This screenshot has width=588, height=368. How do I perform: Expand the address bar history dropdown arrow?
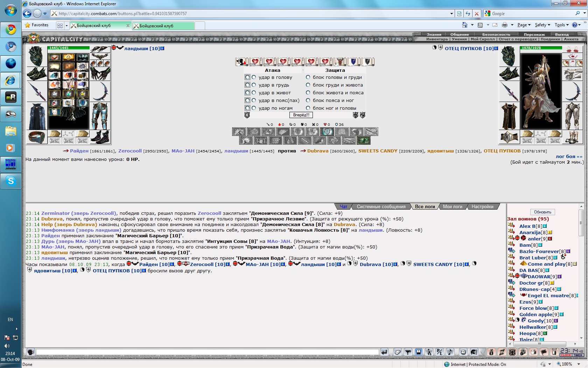451,14
